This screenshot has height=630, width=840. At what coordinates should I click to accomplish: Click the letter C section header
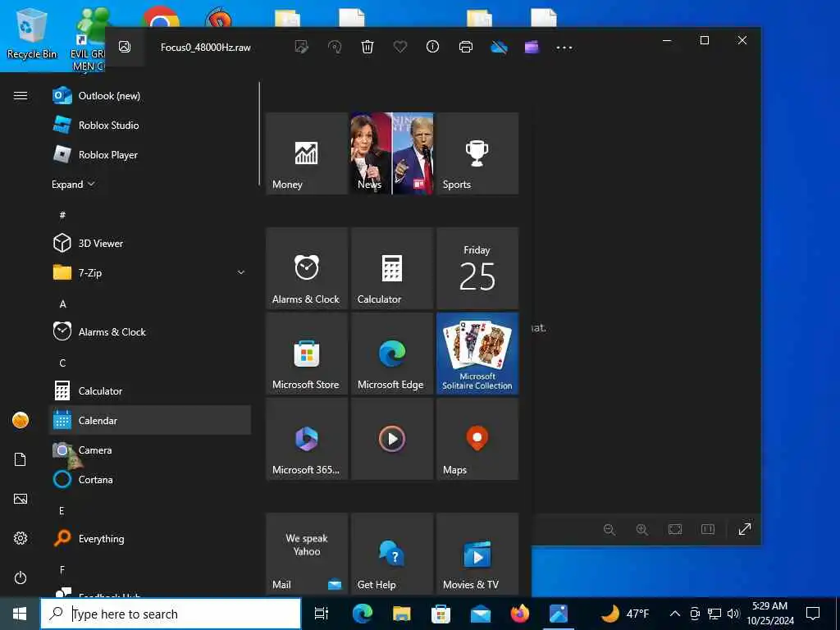pos(62,363)
